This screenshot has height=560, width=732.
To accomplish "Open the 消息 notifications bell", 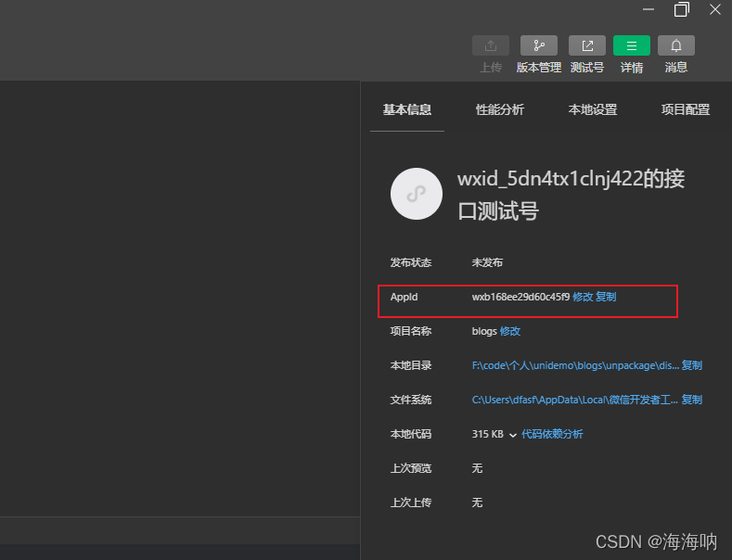I will [676, 45].
